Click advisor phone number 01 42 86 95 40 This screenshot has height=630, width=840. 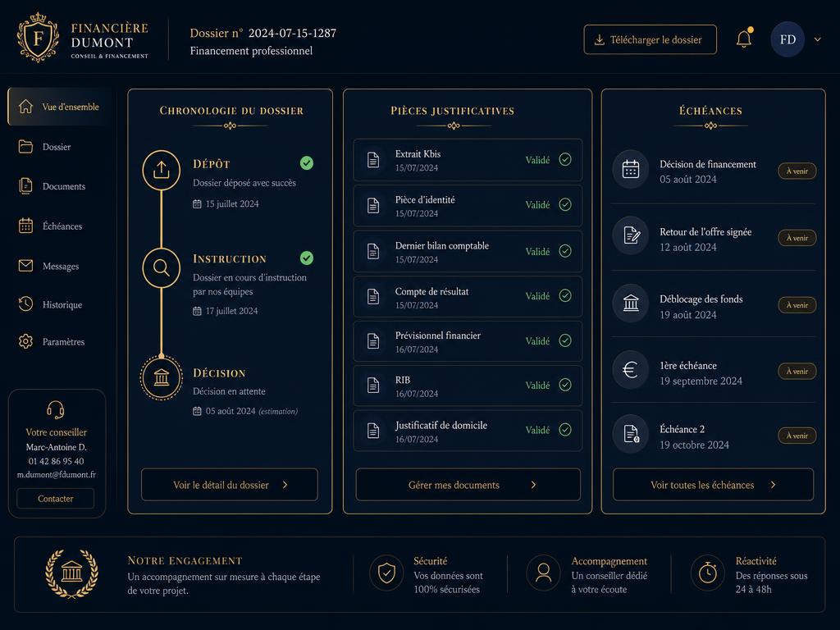[57, 461]
